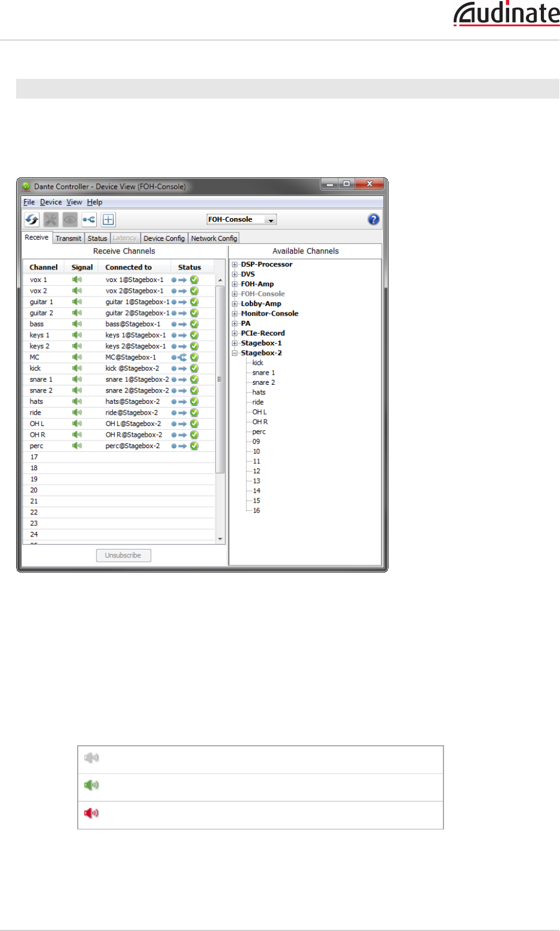Click 'OH L@Stagebox-2' in Connected to column
The image size is (560, 931).
[133, 424]
